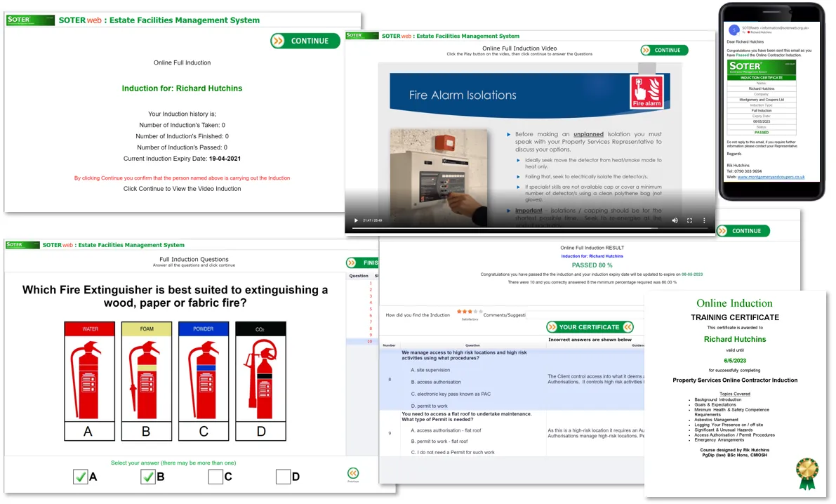This screenshot has width=836, height=504.
Task: Uncheck answer checkbox B
Action: [147, 476]
